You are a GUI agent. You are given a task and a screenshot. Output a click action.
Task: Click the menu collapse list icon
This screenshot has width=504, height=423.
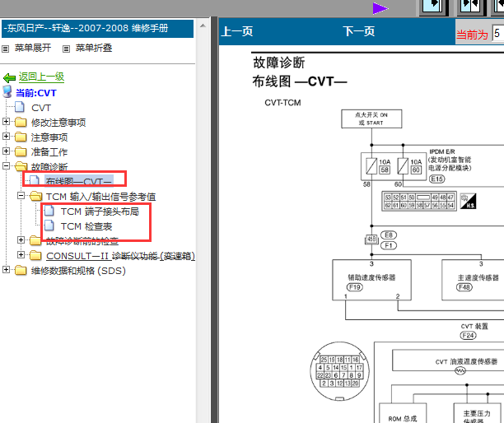coord(66,49)
